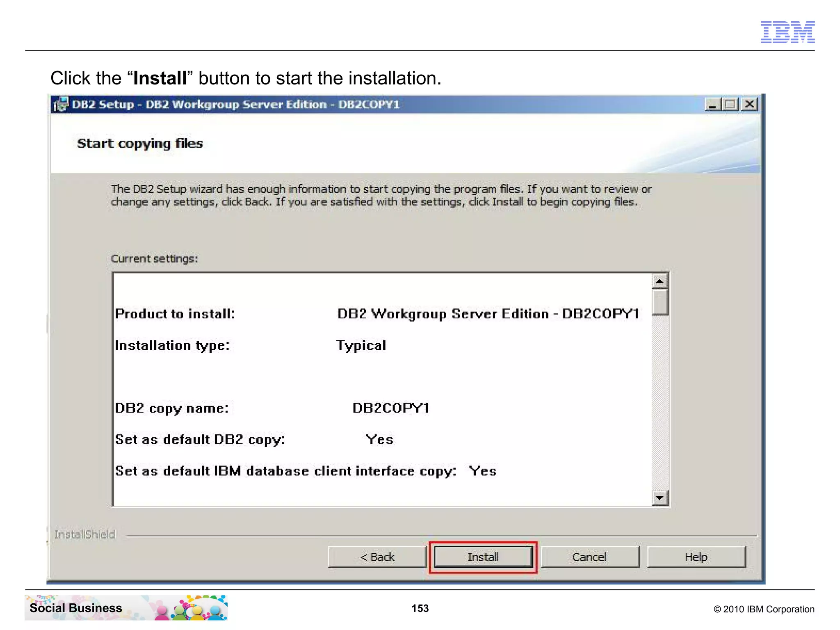Click the InstallShield label
This screenshot has height=630, width=840.
(x=85, y=534)
